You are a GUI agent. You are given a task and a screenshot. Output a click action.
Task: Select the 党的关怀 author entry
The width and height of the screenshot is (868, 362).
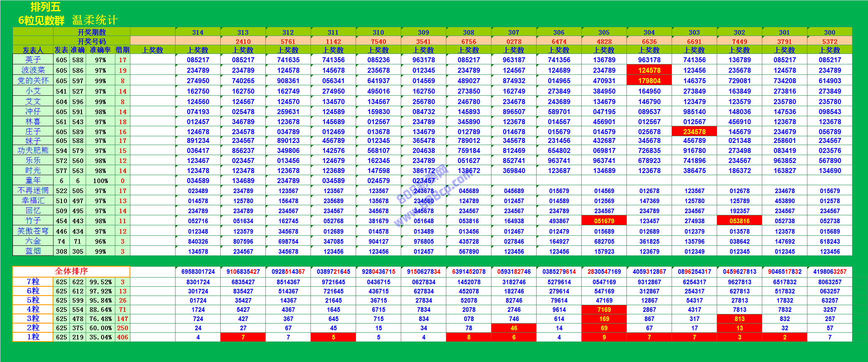33,81
